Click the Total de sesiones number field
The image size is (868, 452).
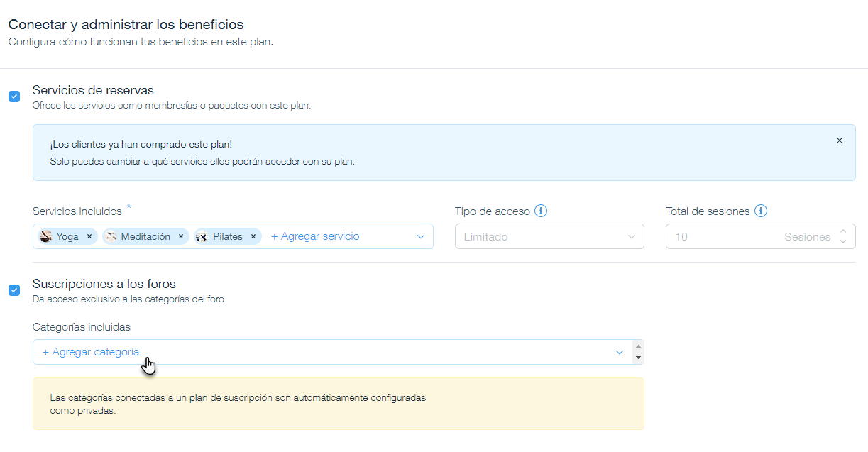click(x=761, y=237)
